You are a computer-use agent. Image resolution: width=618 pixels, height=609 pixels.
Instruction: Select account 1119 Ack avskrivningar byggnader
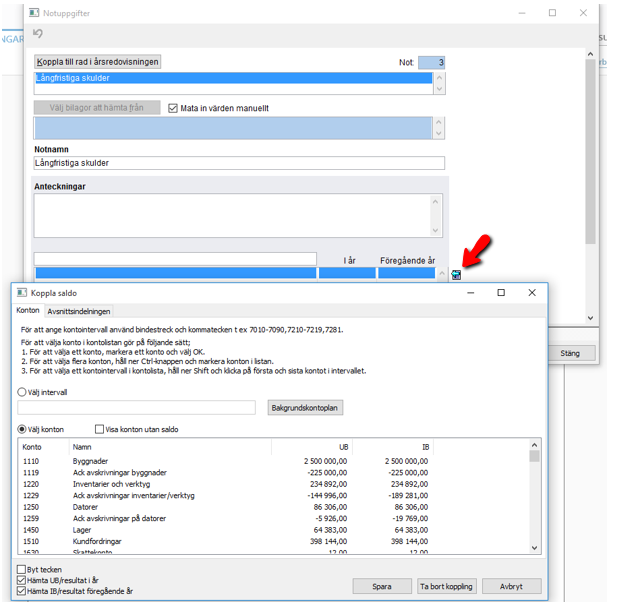[225, 473]
